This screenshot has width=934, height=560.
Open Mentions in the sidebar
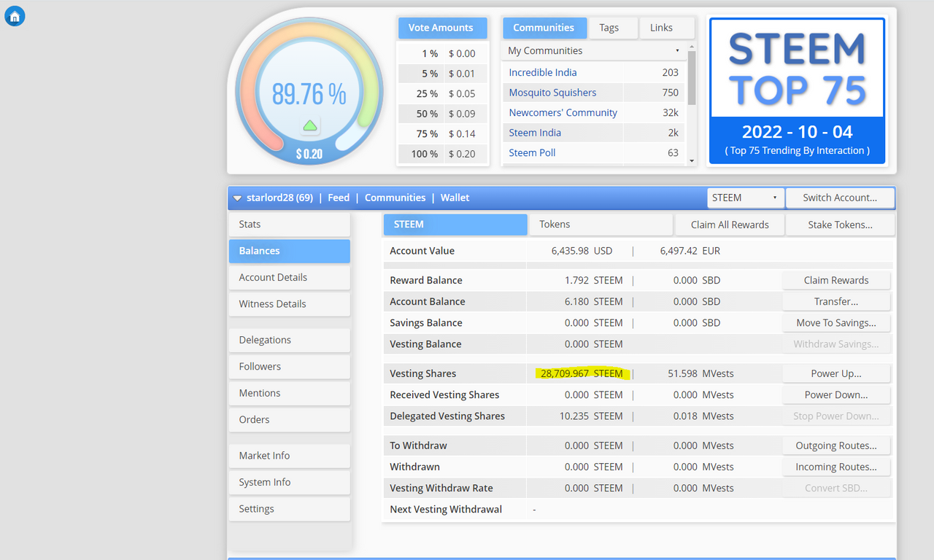290,393
